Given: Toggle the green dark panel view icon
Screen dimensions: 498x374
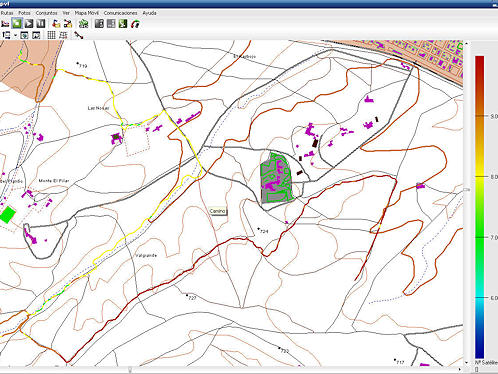Looking at the screenshot, I should point(123,23).
